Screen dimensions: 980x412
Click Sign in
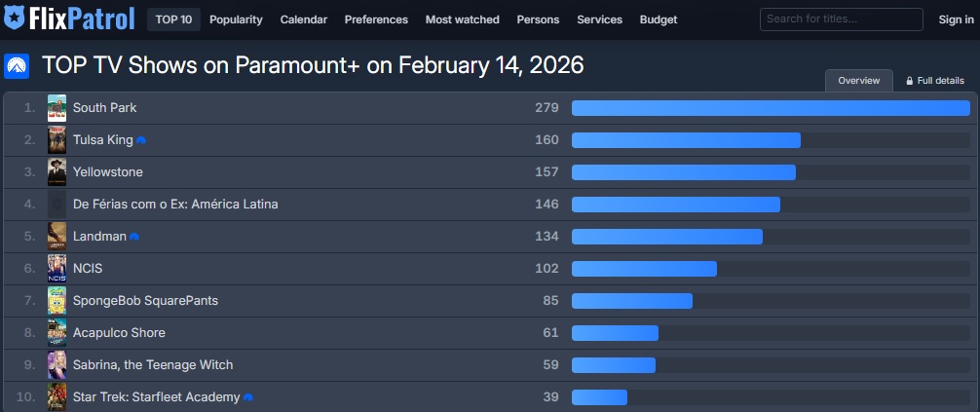(x=956, y=19)
